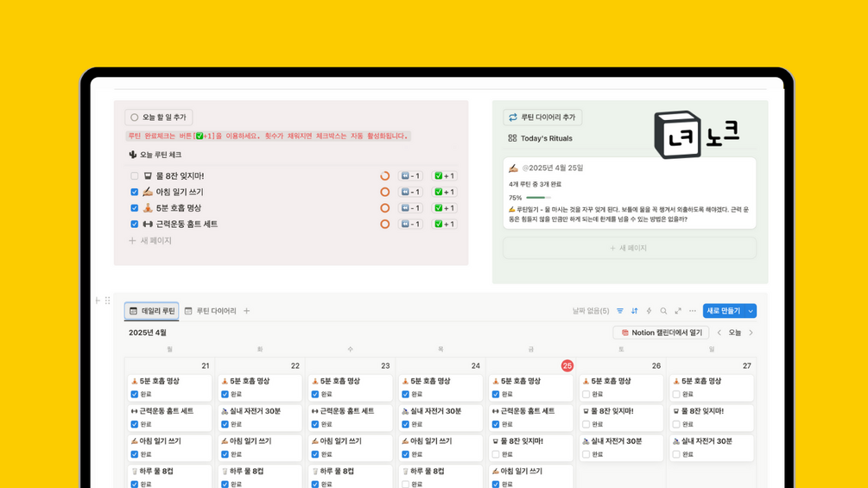Click the 루틴 다이어리 추가 button
Screen dimensions: 868x488
coord(542,117)
